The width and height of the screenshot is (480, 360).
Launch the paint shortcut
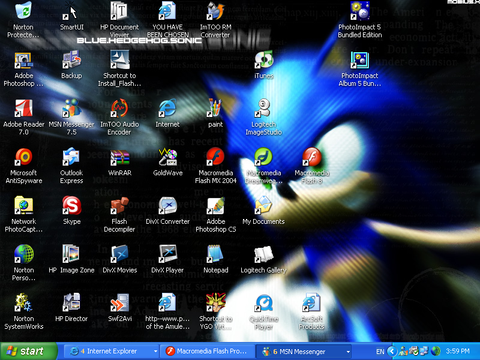coord(215,108)
